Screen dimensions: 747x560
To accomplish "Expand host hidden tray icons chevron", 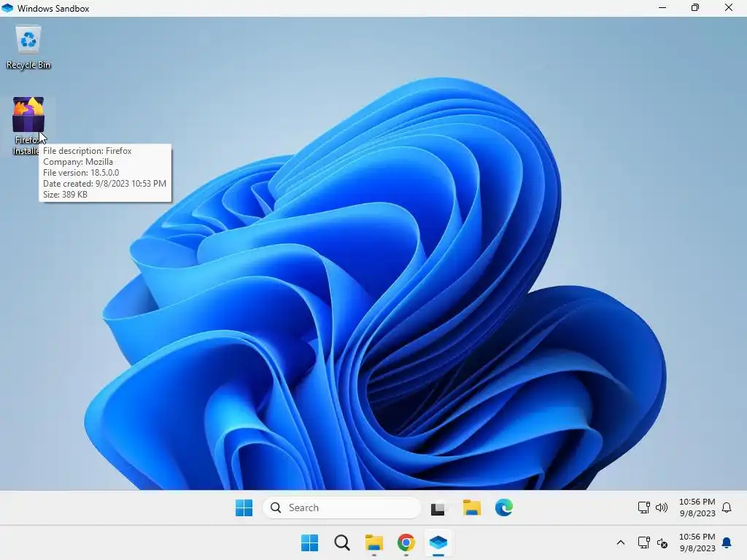I will point(620,542).
